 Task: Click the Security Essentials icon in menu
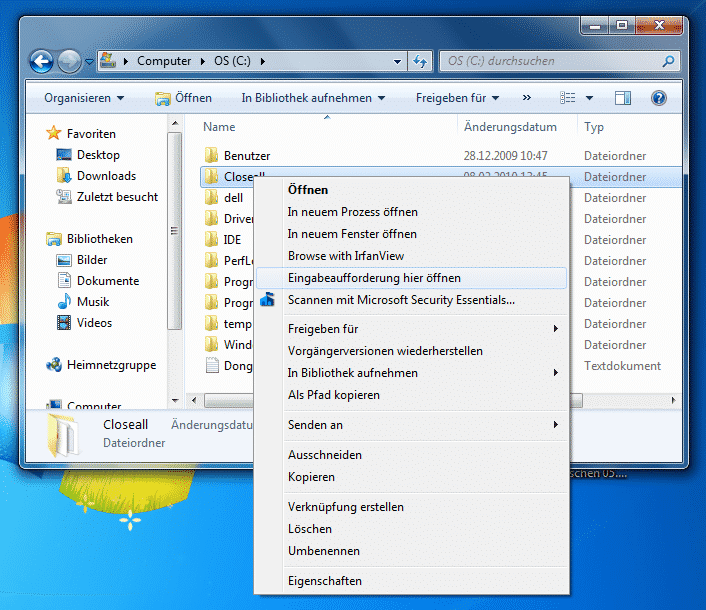coord(267,299)
